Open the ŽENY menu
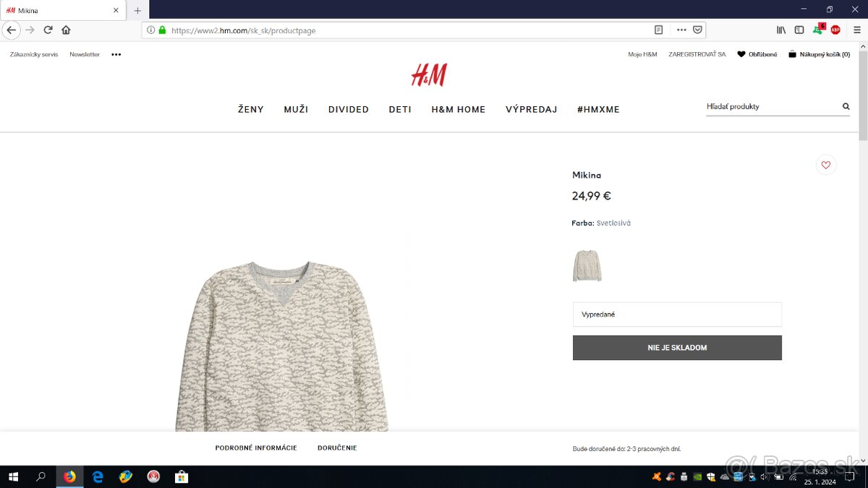This screenshot has width=868, height=488. [x=251, y=109]
